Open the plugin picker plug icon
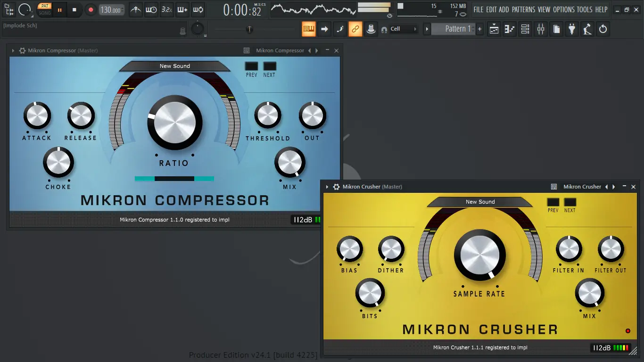The image size is (644, 362). tap(572, 29)
